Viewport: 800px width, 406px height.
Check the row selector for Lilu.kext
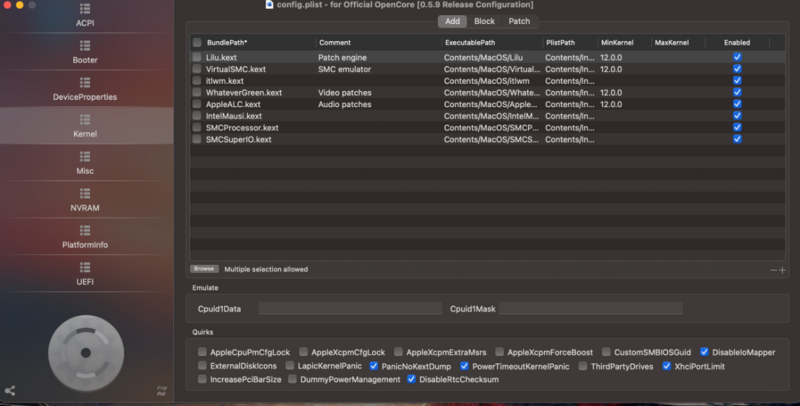coord(197,57)
